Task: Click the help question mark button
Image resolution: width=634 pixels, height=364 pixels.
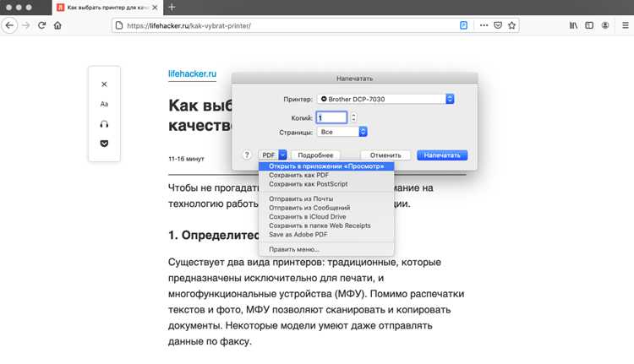Action: pyautogui.click(x=247, y=155)
